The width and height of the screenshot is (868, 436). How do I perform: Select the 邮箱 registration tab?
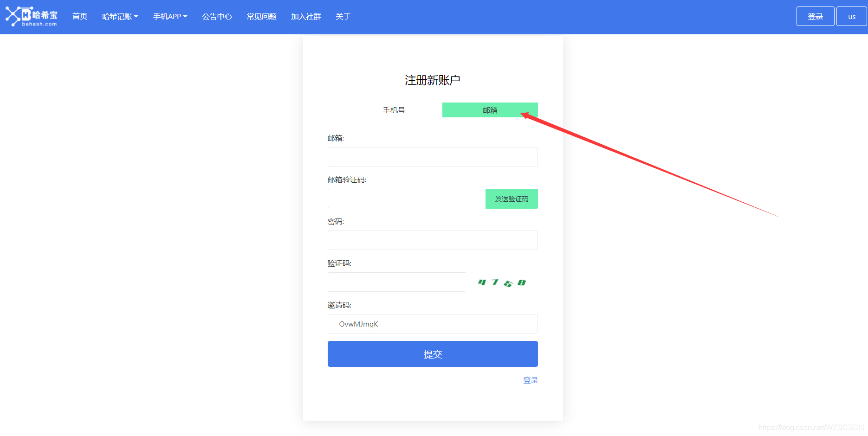point(490,110)
